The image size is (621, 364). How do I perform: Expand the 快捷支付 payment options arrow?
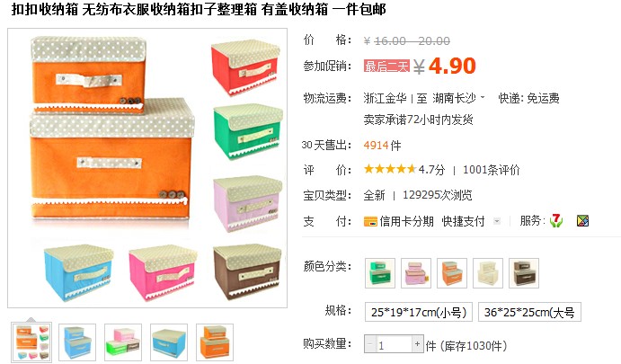(497, 221)
